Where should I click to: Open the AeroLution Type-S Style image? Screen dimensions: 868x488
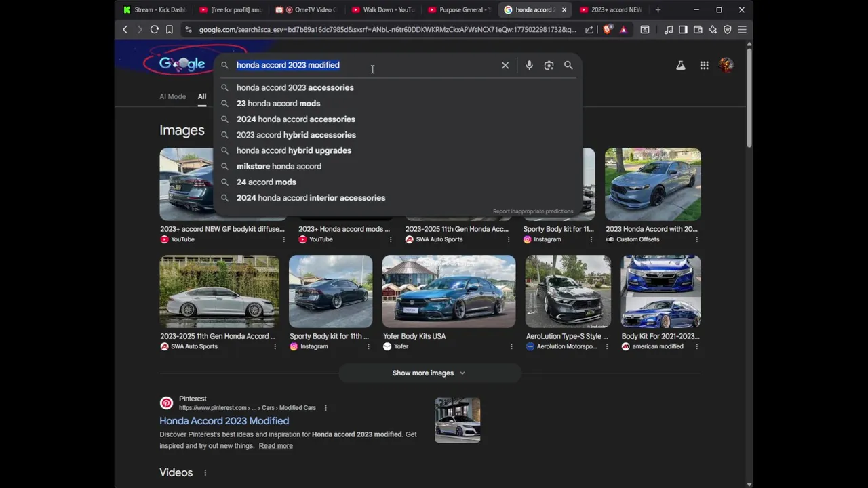568,291
